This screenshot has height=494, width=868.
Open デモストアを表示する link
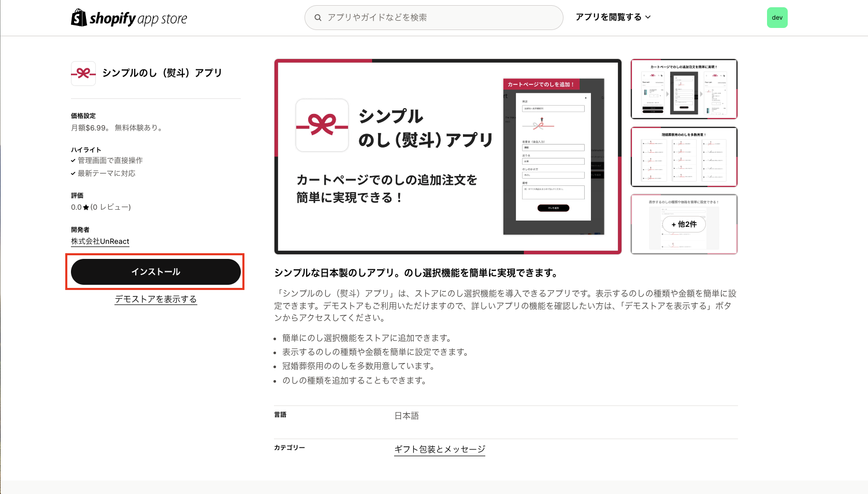click(x=155, y=299)
